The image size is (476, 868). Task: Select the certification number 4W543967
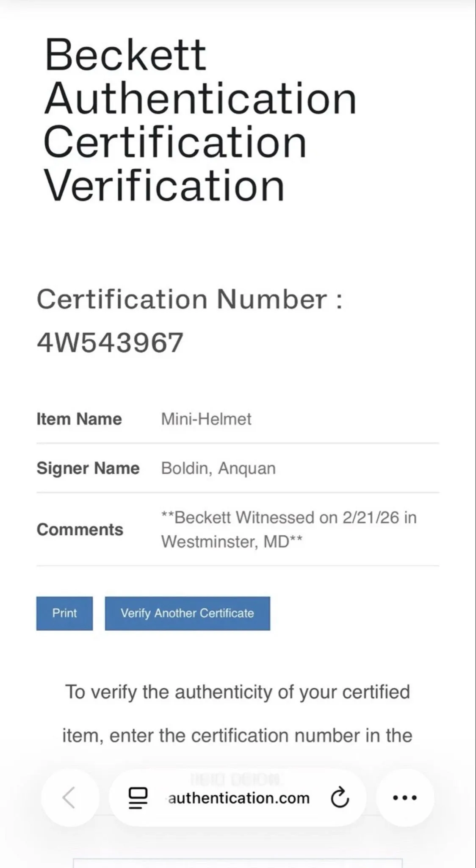click(110, 342)
